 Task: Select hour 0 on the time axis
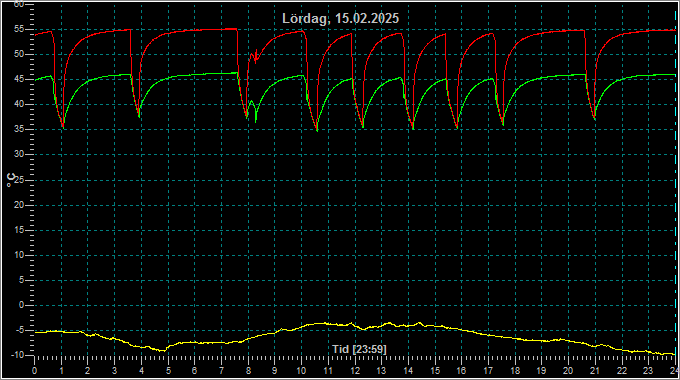35,371
